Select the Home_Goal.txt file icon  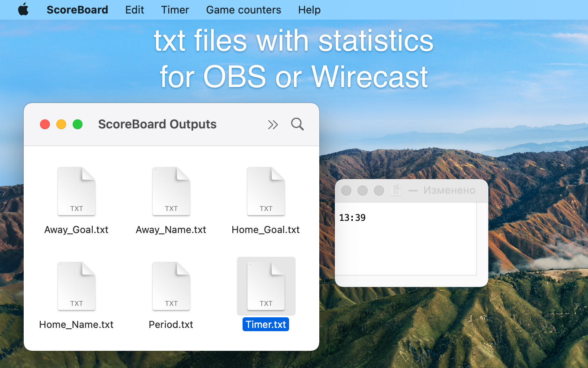tap(266, 191)
